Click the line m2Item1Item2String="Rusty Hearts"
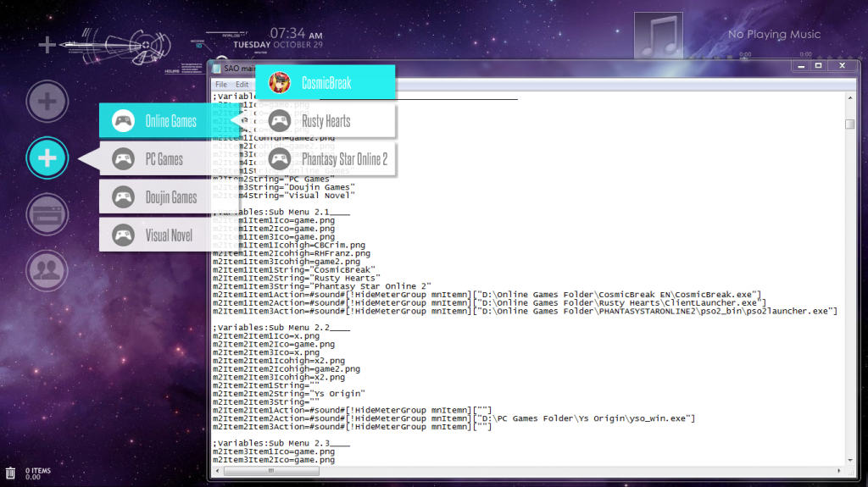 tap(297, 278)
